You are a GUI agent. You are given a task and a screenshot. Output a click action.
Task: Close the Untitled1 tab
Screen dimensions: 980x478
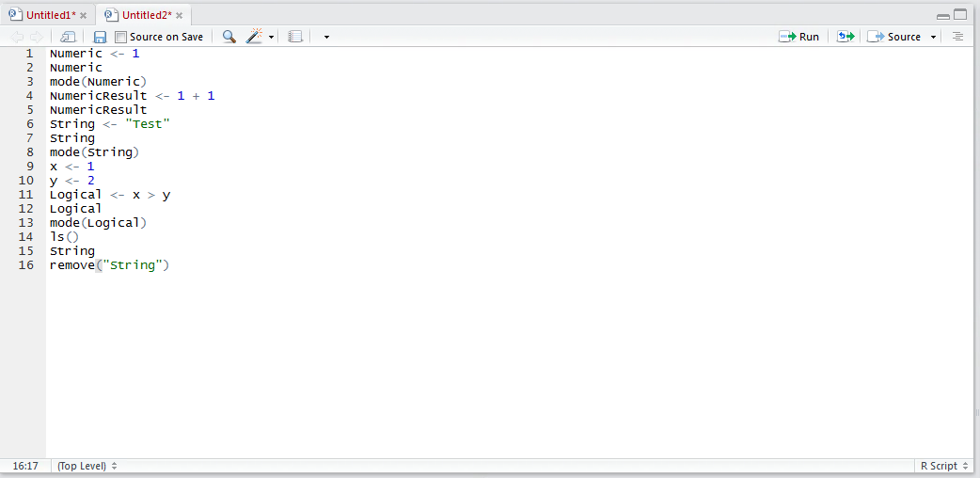click(x=83, y=16)
